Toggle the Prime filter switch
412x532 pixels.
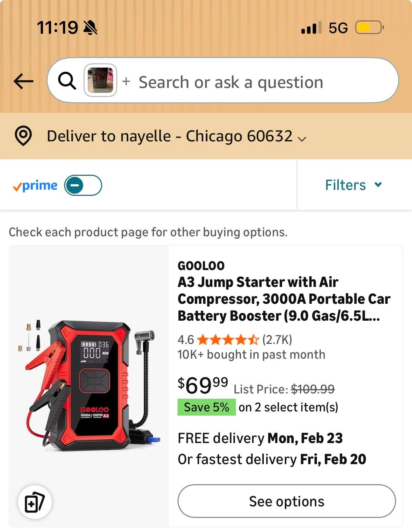coord(83,185)
